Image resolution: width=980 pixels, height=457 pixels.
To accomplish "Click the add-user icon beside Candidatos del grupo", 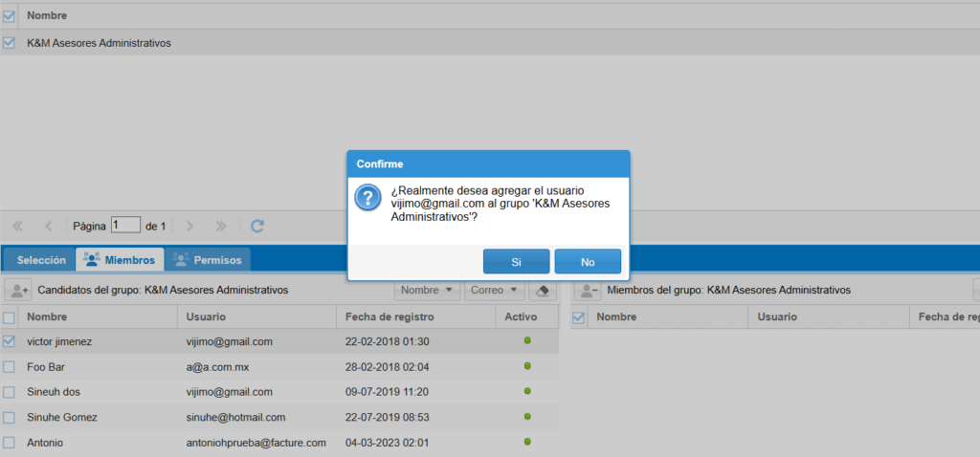I will pyautogui.click(x=17, y=291).
